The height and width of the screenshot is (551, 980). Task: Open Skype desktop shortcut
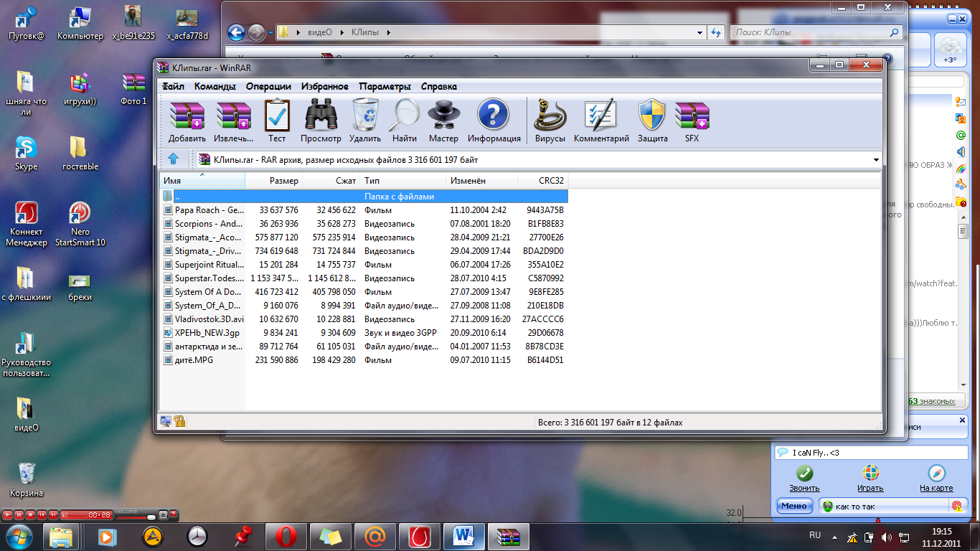pyautogui.click(x=26, y=148)
